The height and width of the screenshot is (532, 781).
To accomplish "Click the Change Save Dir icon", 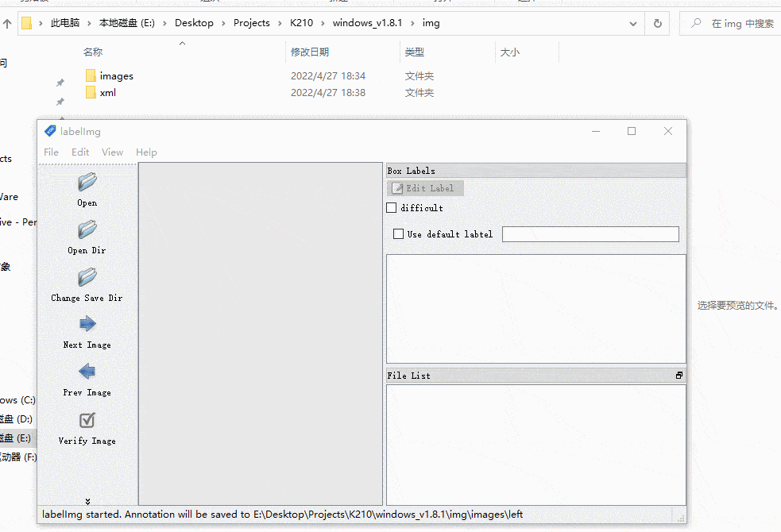I will tap(87, 278).
